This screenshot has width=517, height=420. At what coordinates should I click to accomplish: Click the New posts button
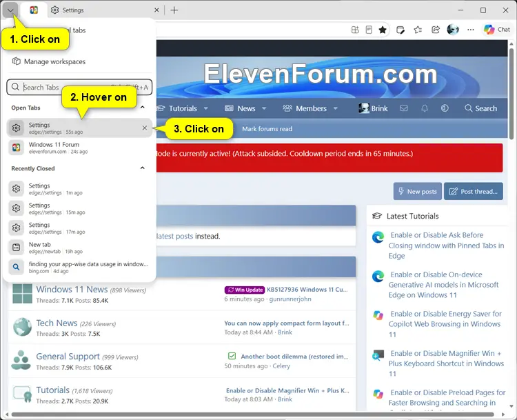[x=418, y=191]
